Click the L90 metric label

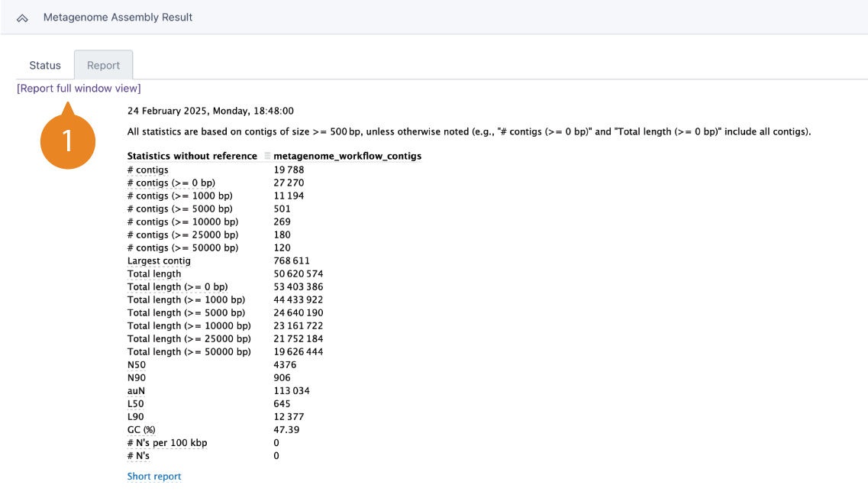tap(135, 417)
